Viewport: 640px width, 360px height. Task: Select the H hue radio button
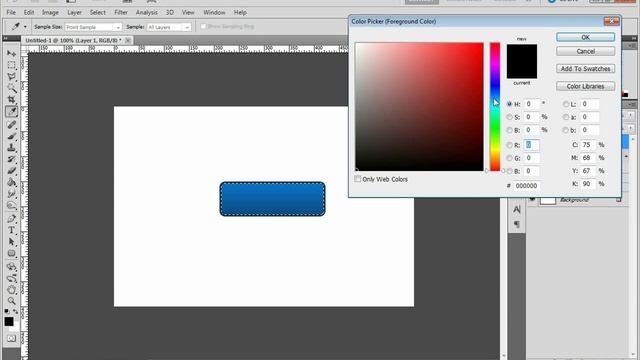coord(509,104)
